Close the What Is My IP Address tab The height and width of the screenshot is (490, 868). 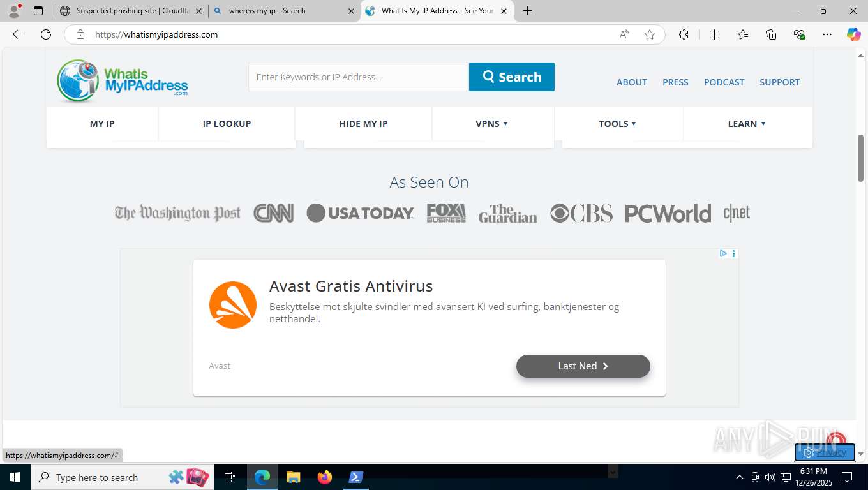click(x=504, y=11)
